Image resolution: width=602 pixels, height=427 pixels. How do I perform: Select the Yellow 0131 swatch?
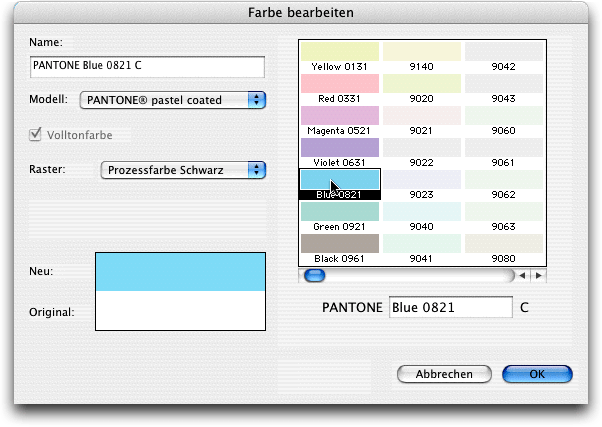[340, 51]
